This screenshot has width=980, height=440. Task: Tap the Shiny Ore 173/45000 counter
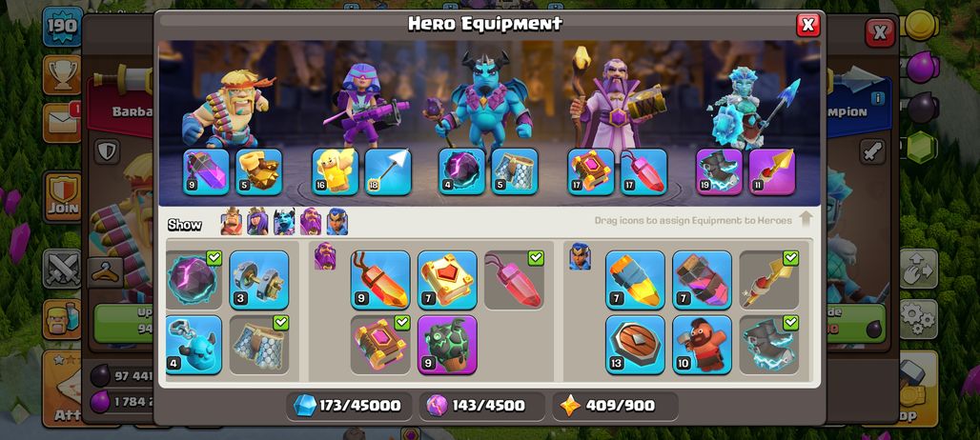(x=349, y=406)
